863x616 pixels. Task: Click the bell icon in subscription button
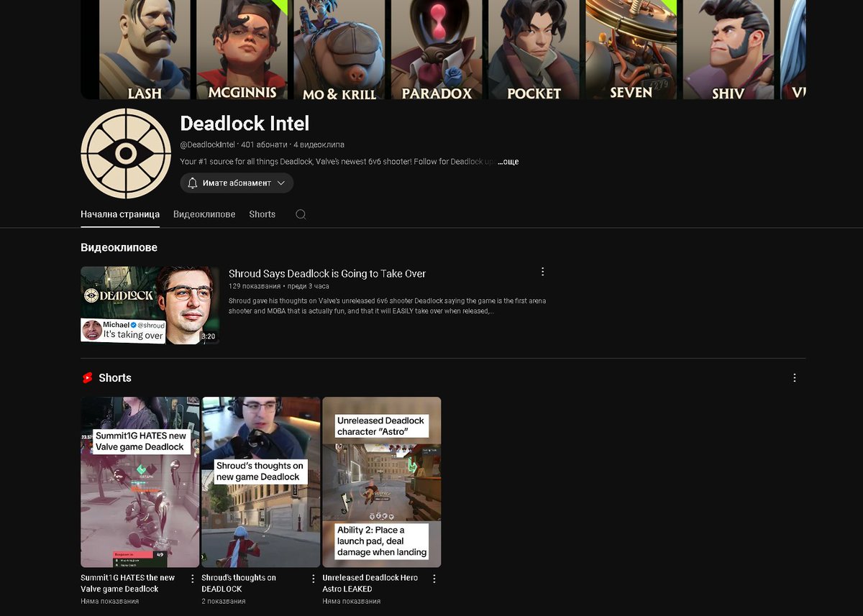coord(192,183)
